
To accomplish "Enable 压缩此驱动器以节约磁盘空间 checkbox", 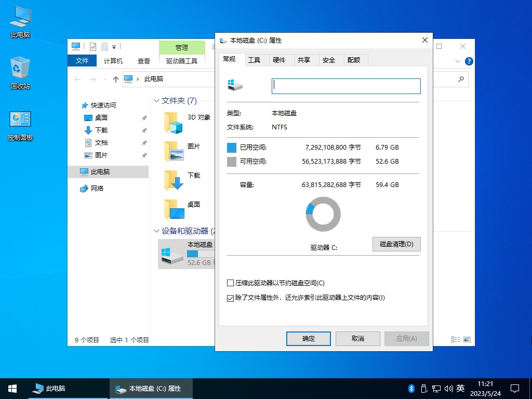I will 230,283.
